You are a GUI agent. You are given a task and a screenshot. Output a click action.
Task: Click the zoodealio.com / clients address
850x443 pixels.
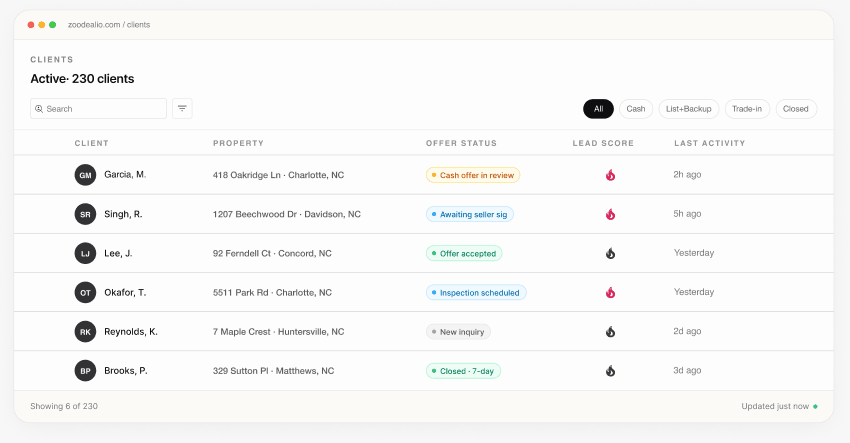click(109, 25)
